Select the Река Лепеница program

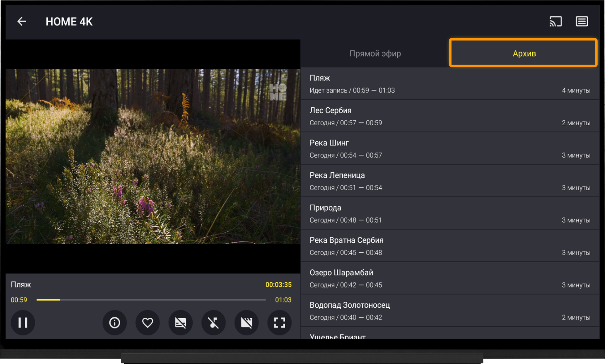(x=450, y=181)
